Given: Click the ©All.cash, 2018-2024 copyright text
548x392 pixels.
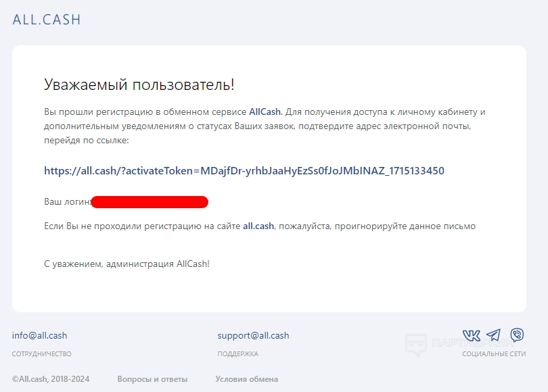Looking at the screenshot, I should point(51,379).
